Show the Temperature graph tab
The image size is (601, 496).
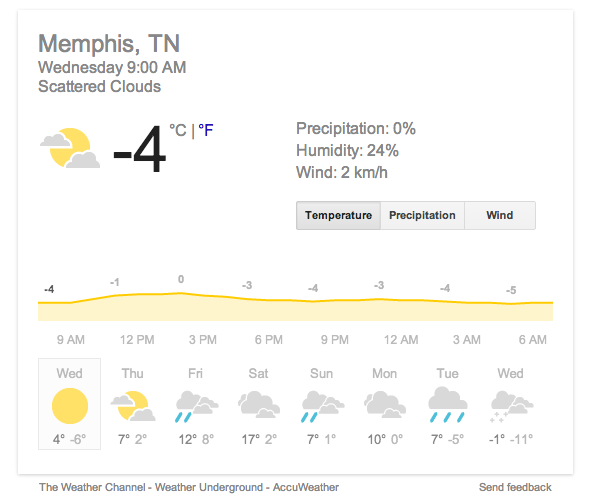338,215
